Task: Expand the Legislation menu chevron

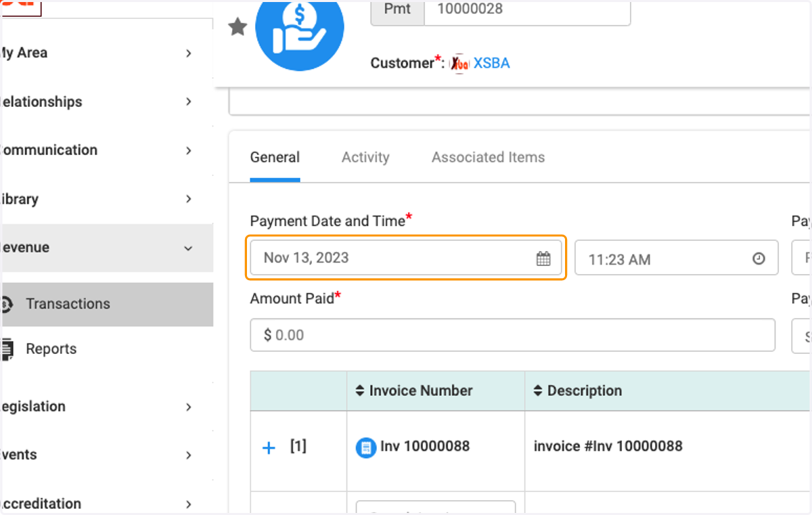Action: tap(189, 407)
